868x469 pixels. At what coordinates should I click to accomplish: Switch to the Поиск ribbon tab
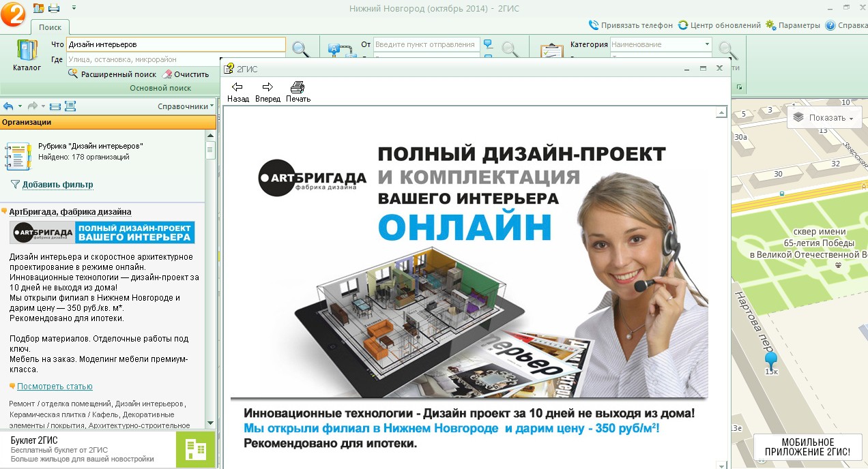tap(50, 27)
